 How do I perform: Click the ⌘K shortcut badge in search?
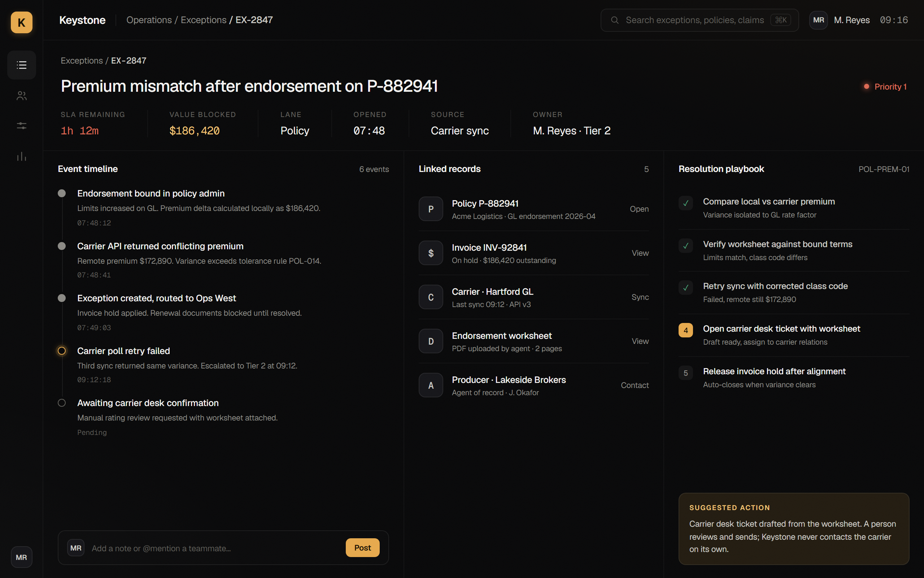coord(780,20)
